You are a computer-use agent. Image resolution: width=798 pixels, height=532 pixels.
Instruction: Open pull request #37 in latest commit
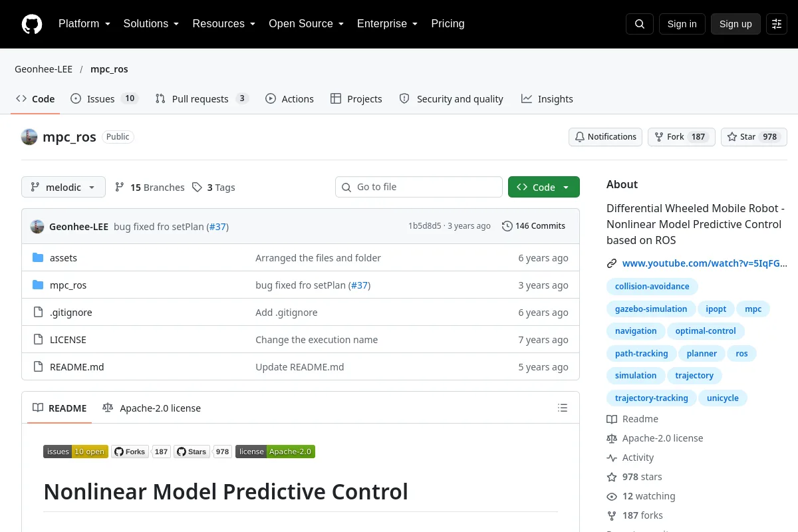217,227
